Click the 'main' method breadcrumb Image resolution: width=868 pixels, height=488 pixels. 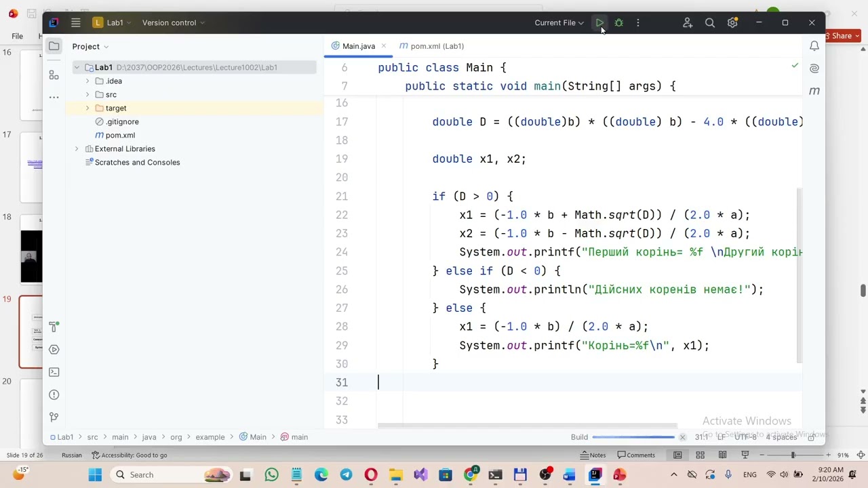(x=294, y=437)
